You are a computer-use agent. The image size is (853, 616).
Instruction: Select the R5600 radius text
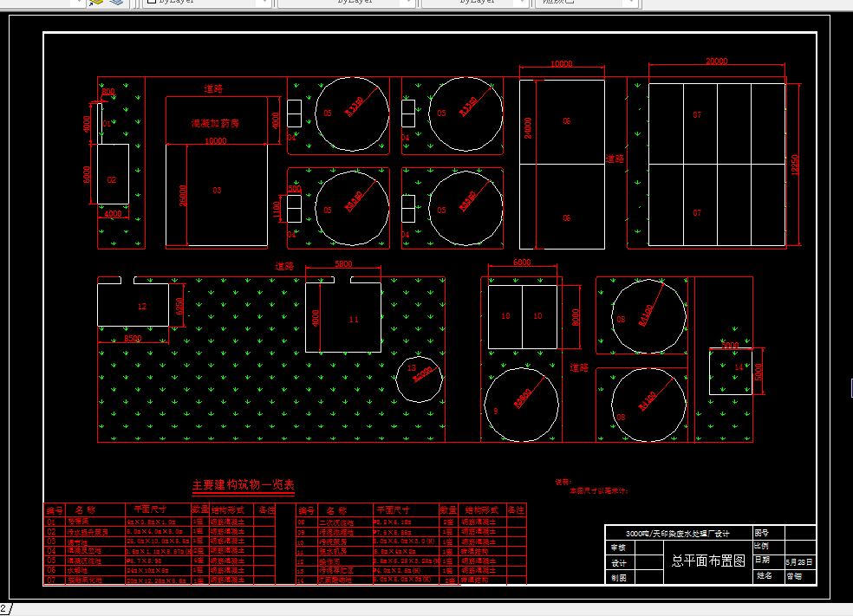point(522,399)
